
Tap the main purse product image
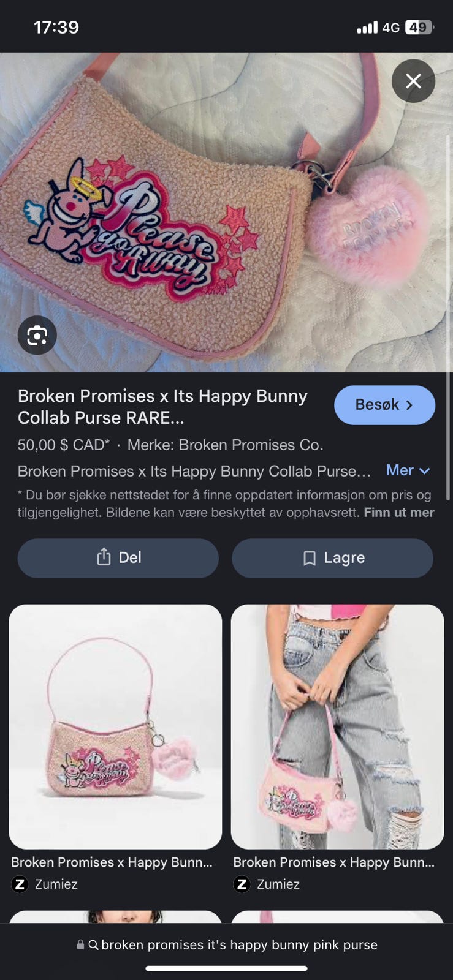pos(226,212)
